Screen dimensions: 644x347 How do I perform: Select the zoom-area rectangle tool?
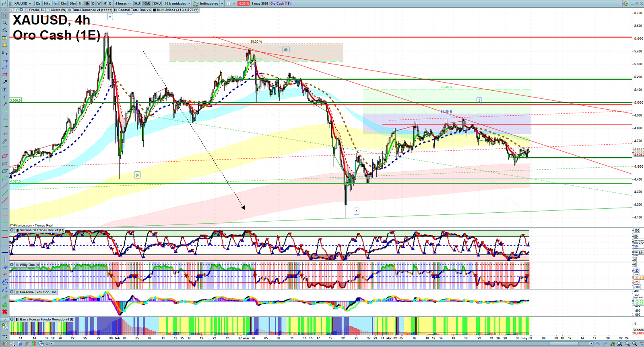(5, 30)
